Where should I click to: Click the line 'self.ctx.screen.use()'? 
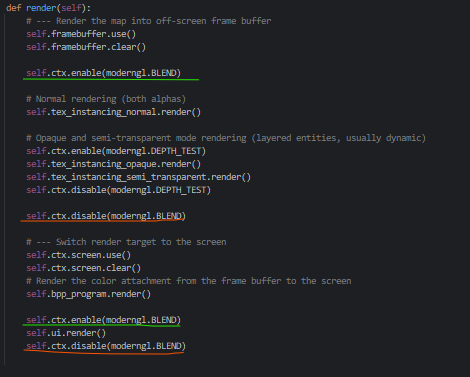tap(78, 255)
